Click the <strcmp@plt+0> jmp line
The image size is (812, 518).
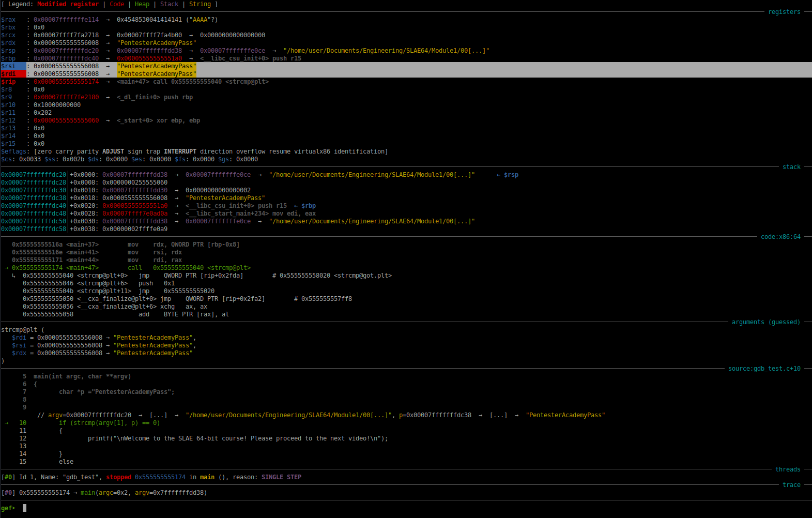pos(207,276)
